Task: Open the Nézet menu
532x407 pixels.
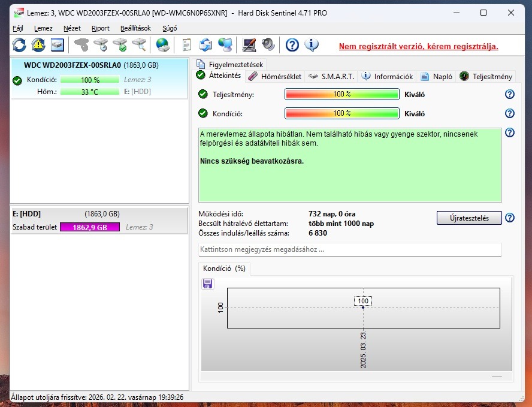Action: coord(72,28)
